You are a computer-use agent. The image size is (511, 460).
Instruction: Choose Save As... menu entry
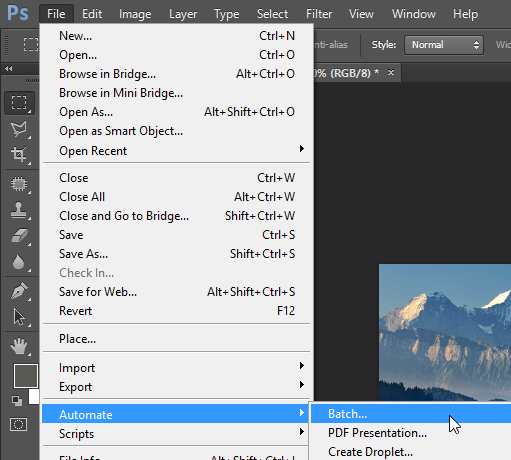176,254
